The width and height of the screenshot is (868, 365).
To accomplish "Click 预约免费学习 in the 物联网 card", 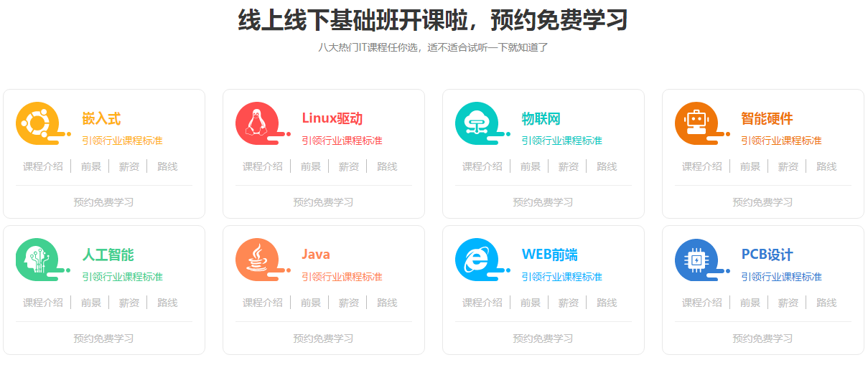I will pyautogui.click(x=543, y=202).
